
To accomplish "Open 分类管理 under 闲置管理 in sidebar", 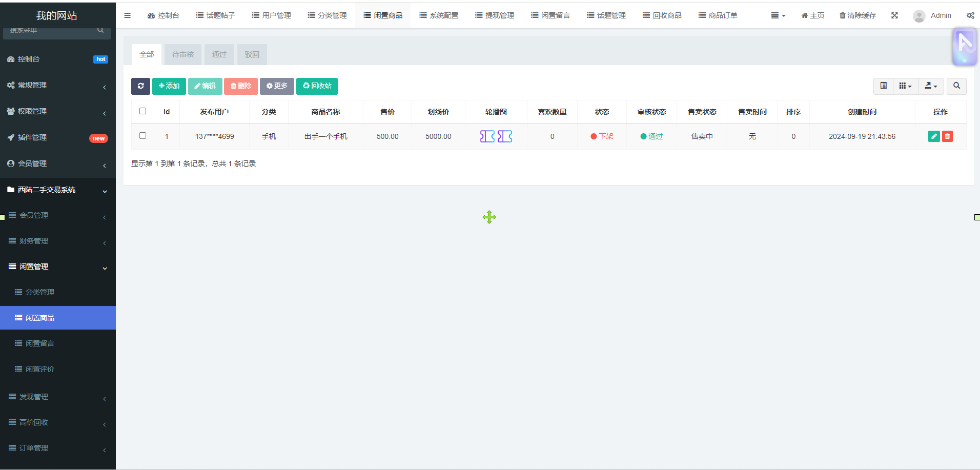I will pos(58,292).
